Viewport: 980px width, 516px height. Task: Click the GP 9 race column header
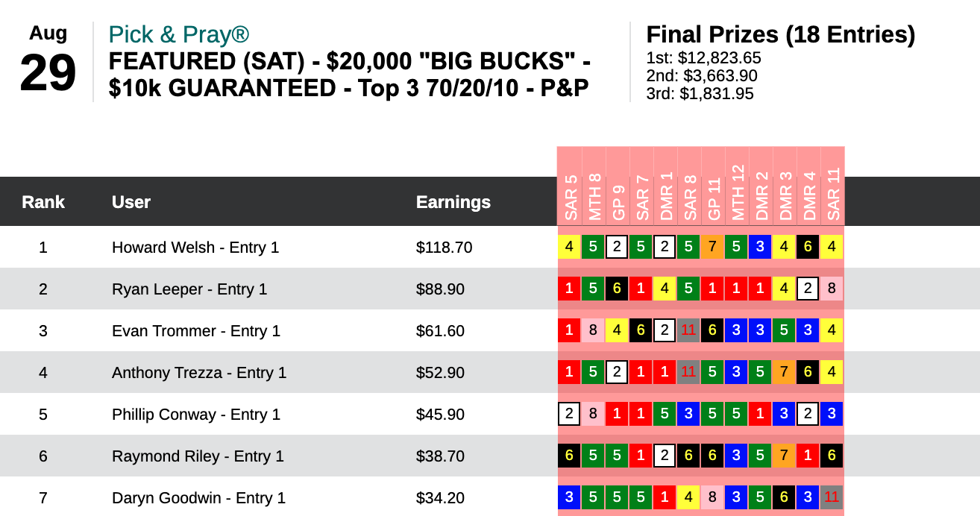click(618, 200)
